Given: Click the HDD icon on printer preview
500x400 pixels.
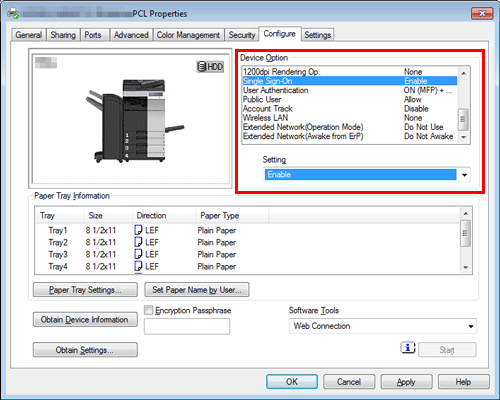Looking at the screenshot, I should click(210, 67).
